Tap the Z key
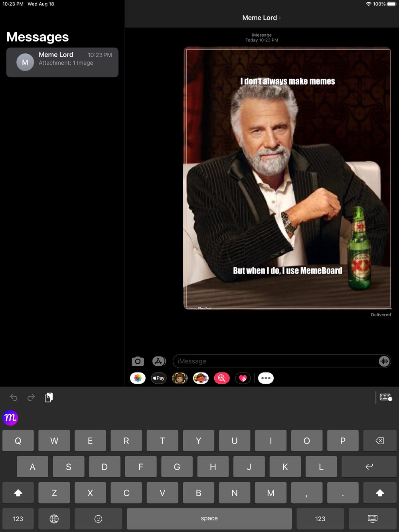This screenshot has height=532, width=399. click(54, 493)
